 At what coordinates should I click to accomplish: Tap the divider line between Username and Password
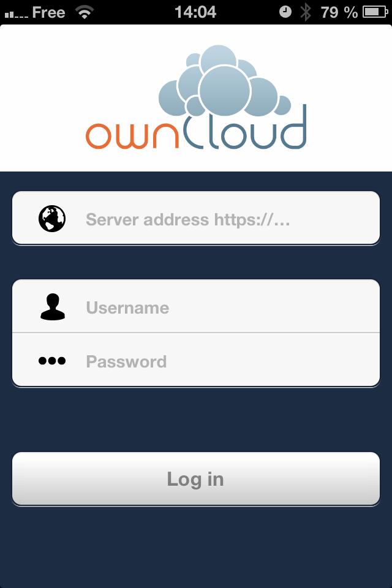tap(196, 333)
